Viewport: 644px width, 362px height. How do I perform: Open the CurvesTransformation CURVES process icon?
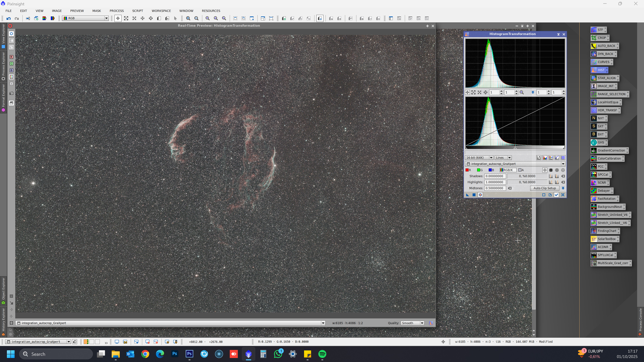601,62
